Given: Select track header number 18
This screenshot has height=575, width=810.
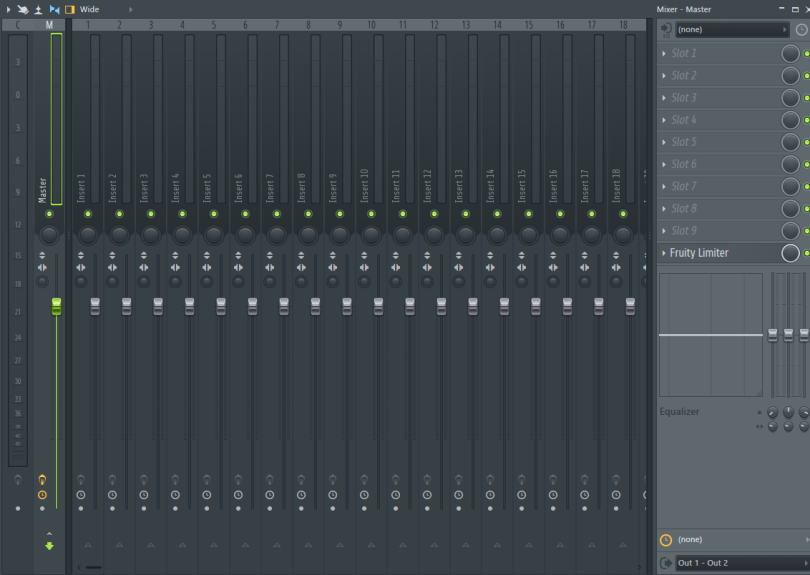Looking at the screenshot, I should pyautogui.click(x=624, y=25).
